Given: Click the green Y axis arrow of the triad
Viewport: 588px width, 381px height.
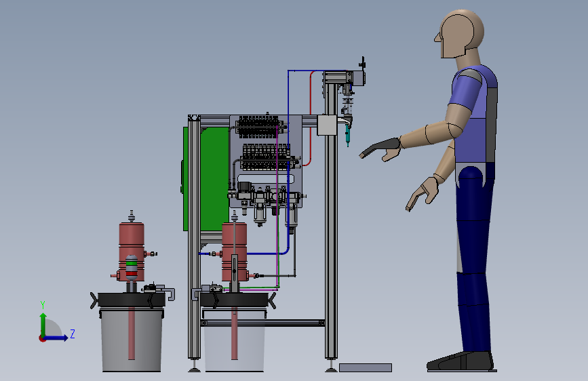Looking at the screenshot, I should pyautogui.click(x=43, y=324).
